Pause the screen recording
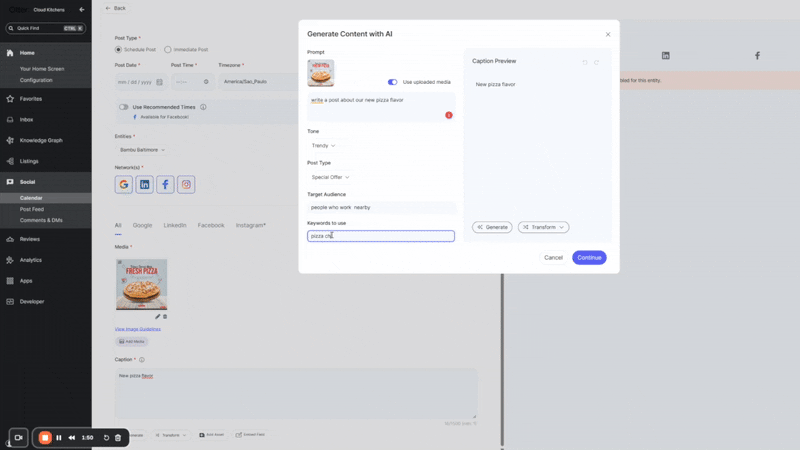Screen dimensions: 800x450 click(59, 437)
